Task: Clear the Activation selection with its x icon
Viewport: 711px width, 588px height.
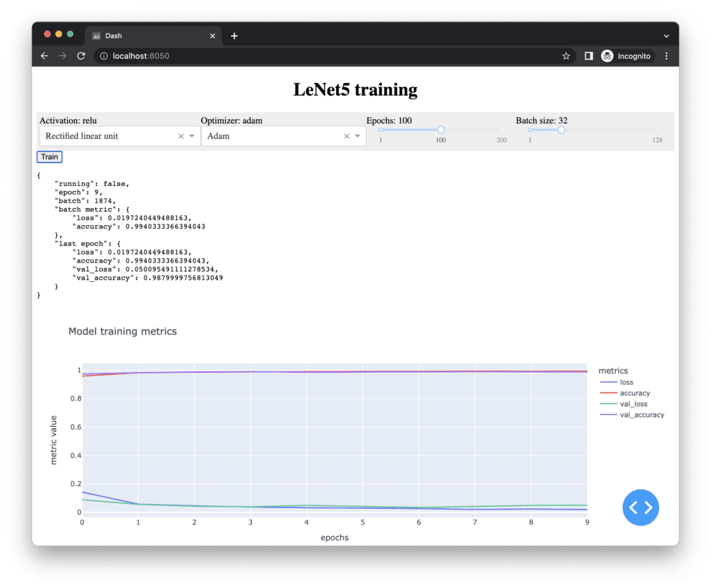Action: tap(182, 136)
